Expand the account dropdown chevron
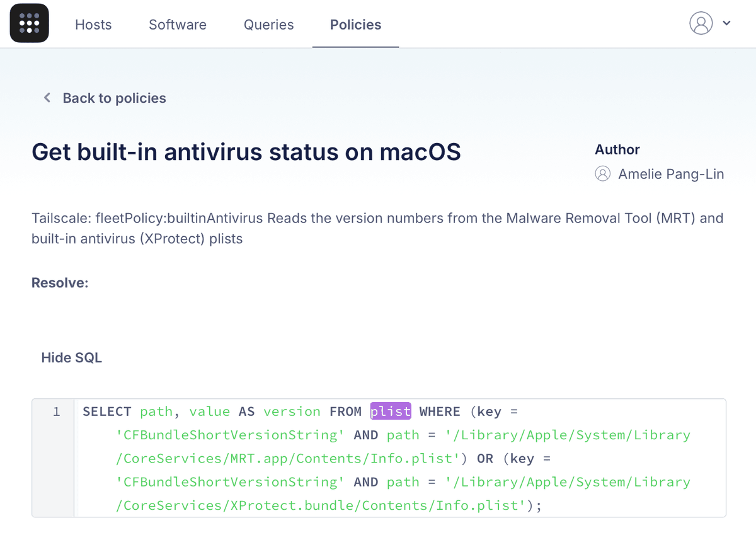 pyautogui.click(x=726, y=23)
